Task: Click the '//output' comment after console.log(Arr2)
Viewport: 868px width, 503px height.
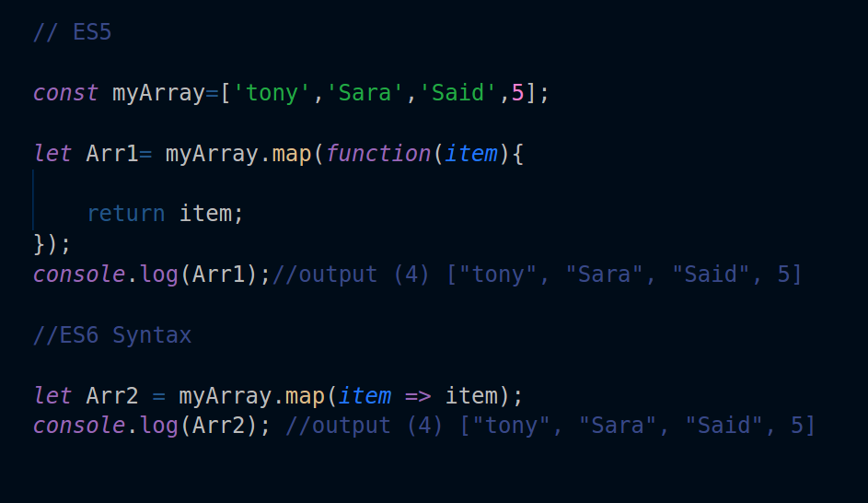Action: point(550,426)
